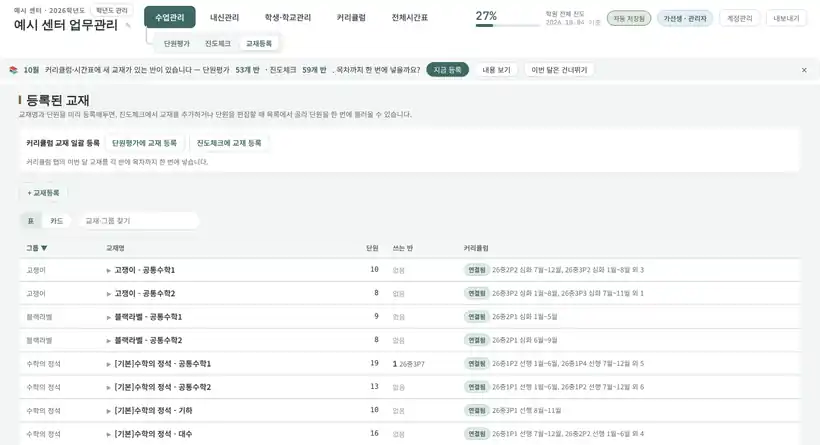Click 연결됨 badge in 수학의 정석 - 기하 row
Screen dimensions: 820x445
[x=476, y=410]
